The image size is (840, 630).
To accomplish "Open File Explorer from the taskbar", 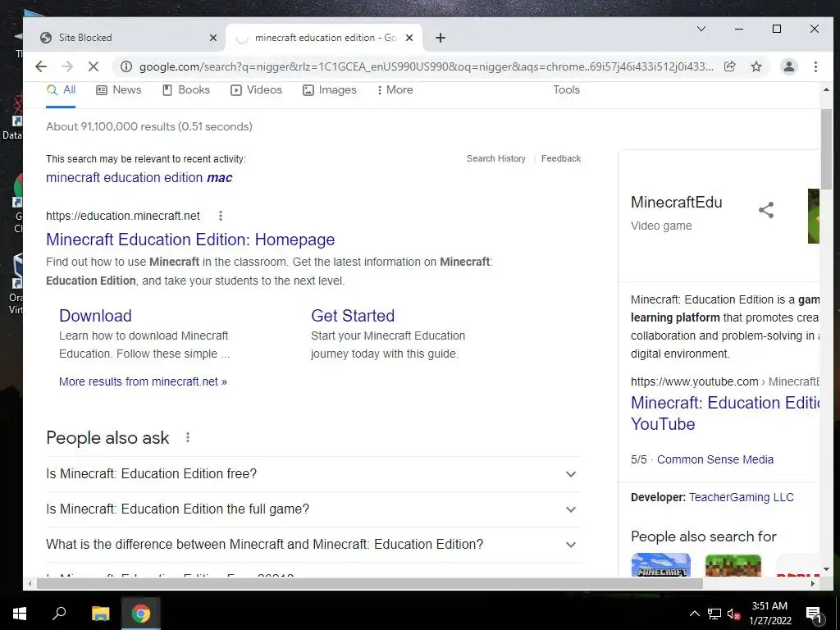I will [100, 614].
